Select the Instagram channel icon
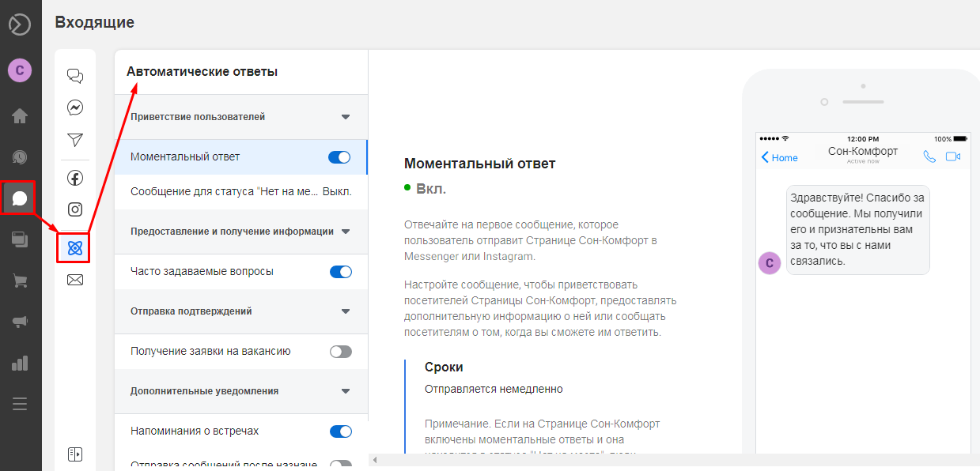Image resolution: width=980 pixels, height=471 pixels. [x=74, y=209]
